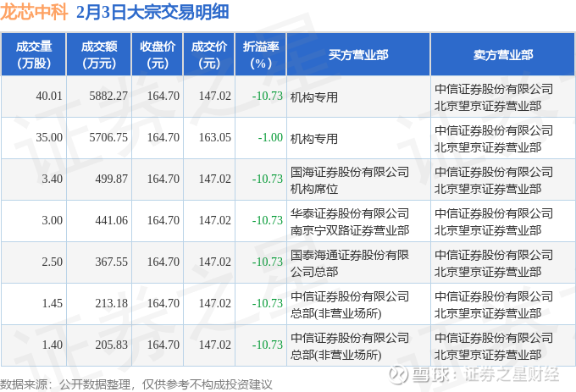Viewport: 576px width, 392px height.
Task: Select the 收盘价(元) column header
Action: 158,54
